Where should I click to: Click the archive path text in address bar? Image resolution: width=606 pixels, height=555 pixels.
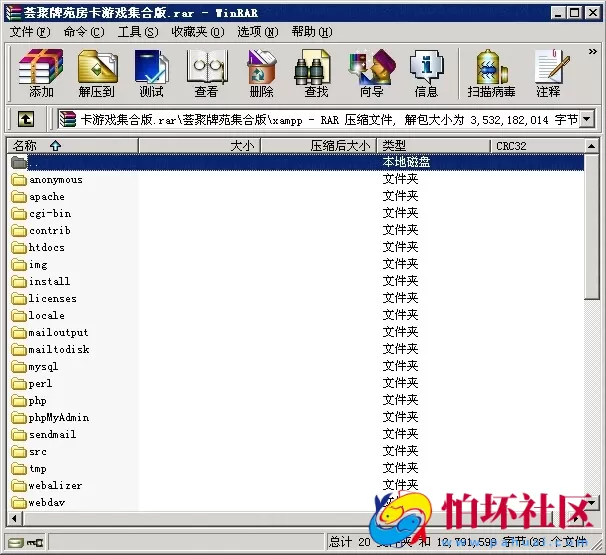(329, 120)
